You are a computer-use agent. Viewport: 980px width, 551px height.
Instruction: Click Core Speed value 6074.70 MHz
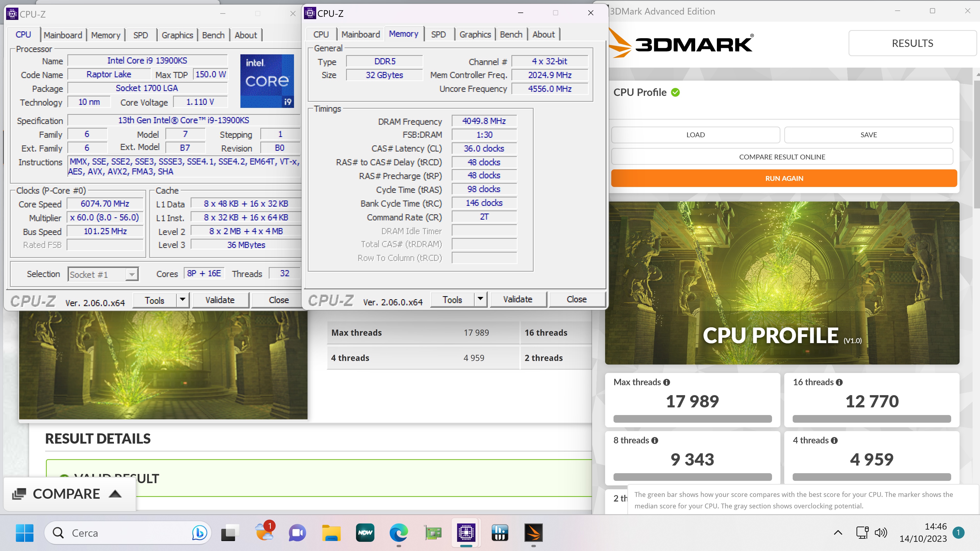[x=105, y=204]
